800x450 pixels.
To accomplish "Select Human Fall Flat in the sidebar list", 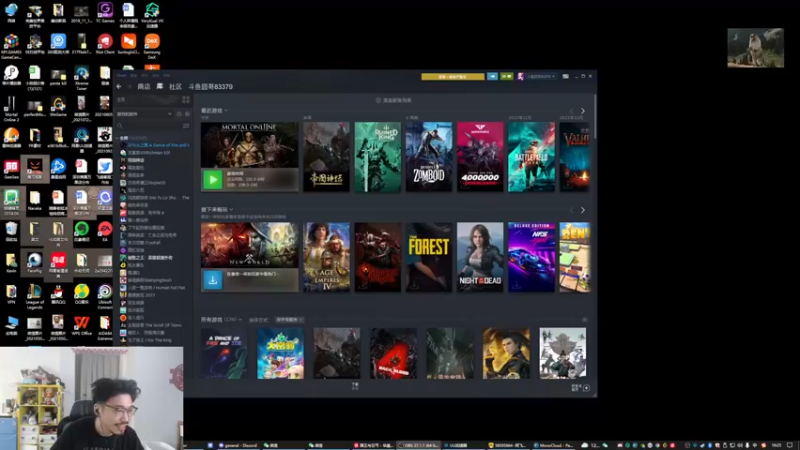I will coord(152,288).
